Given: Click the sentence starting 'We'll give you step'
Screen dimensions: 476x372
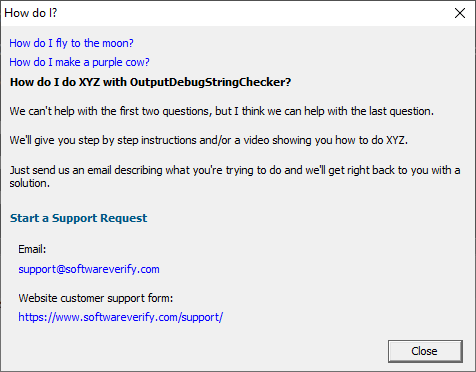Looking at the screenshot, I should tap(209, 140).
